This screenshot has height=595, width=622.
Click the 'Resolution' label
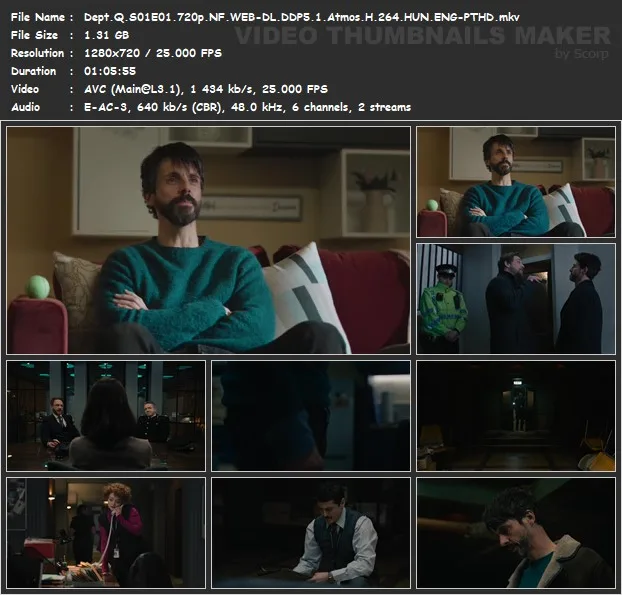pyautogui.click(x=37, y=53)
